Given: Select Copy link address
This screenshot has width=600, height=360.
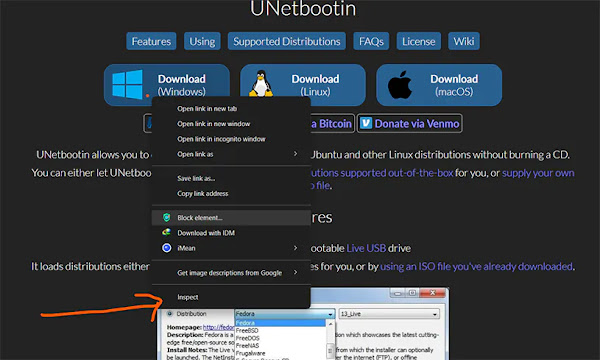Looking at the screenshot, I should point(231,194).
